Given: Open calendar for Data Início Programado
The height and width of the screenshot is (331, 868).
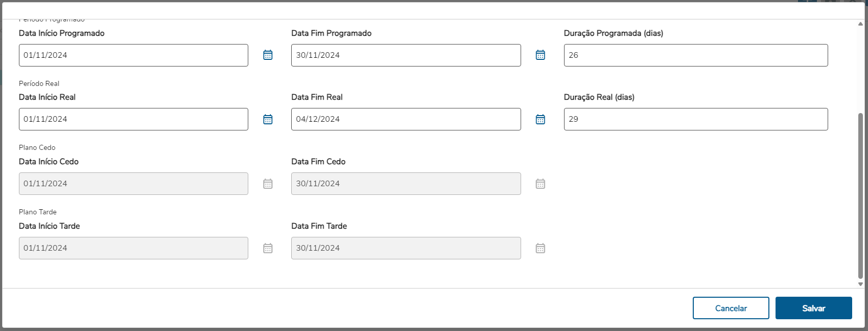Looking at the screenshot, I should pos(268,55).
